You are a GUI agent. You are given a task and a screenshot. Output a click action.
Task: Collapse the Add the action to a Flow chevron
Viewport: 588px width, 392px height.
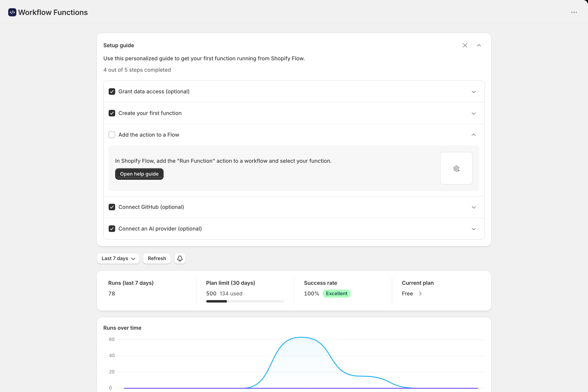point(473,135)
